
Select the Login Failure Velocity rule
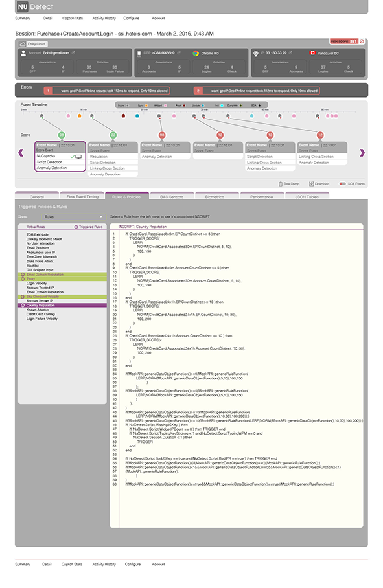pos(42,319)
